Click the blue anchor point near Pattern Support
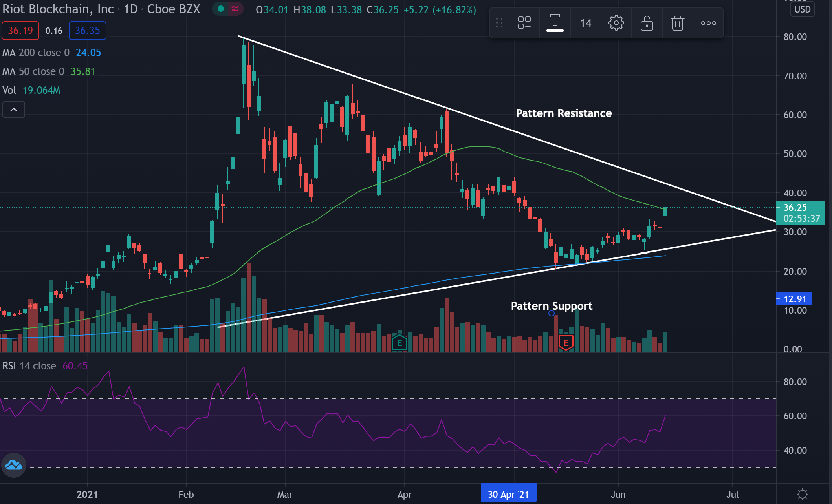832x504 pixels. click(x=552, y=313)
